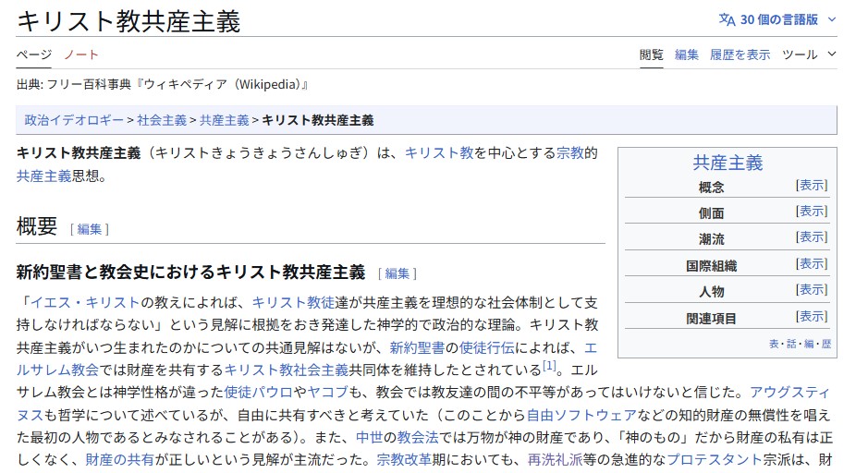Open the イエス・キリスト link
The width and height of the screenshot is (868, 473).
pyautogui.click(x=85, y=303)
